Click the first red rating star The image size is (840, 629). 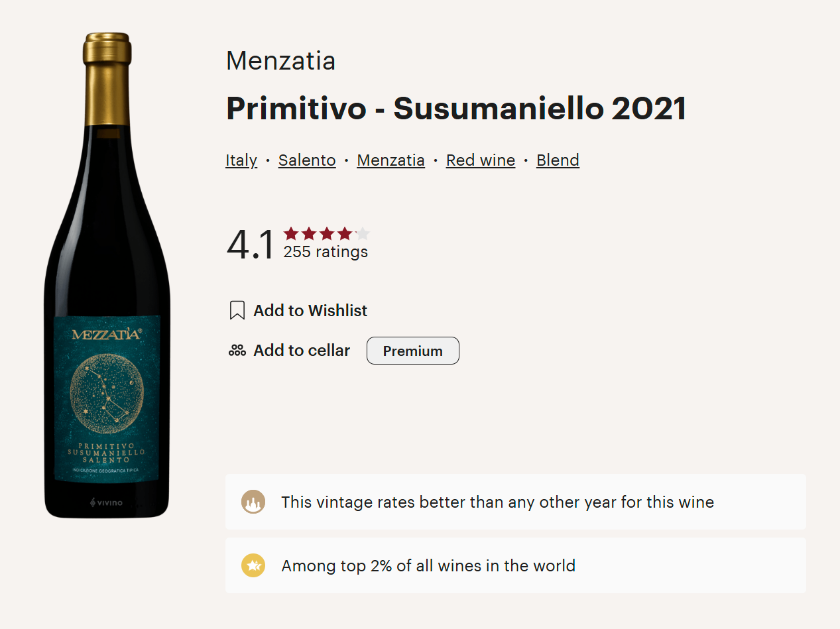(290, 233)
